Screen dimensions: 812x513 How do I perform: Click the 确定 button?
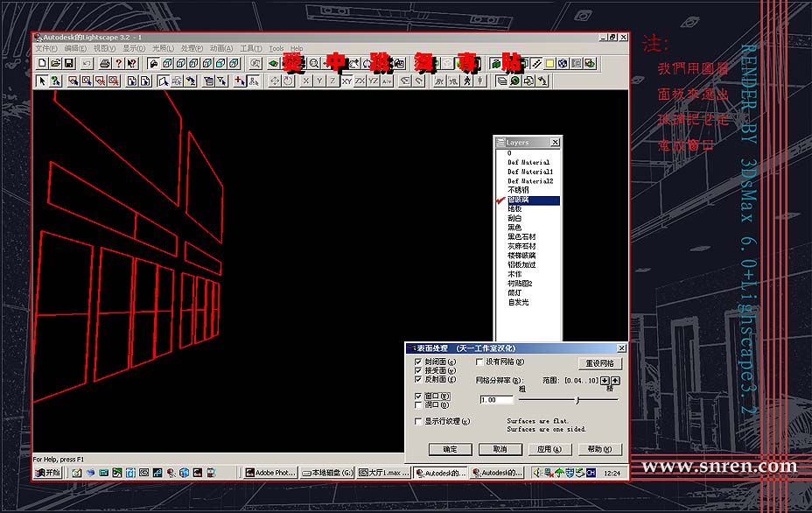click(x=450, y=449)
